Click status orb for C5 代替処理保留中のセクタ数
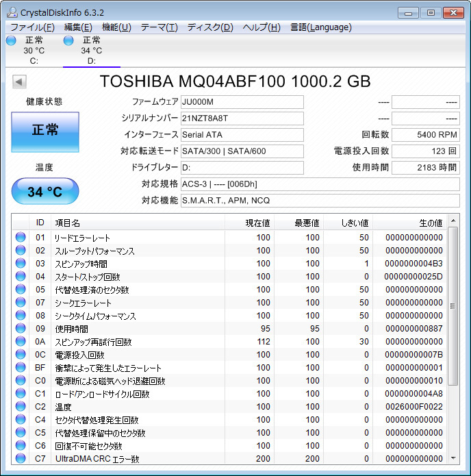 click(21, 432)
